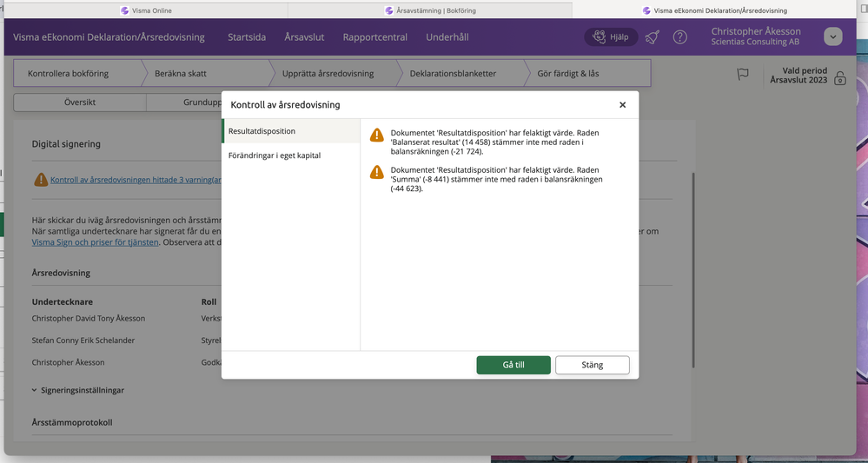The height and width of the screenshot is (463, 868).
Task: Click warning icon beside Balanserat resultat message
Action: click(376, 136)
